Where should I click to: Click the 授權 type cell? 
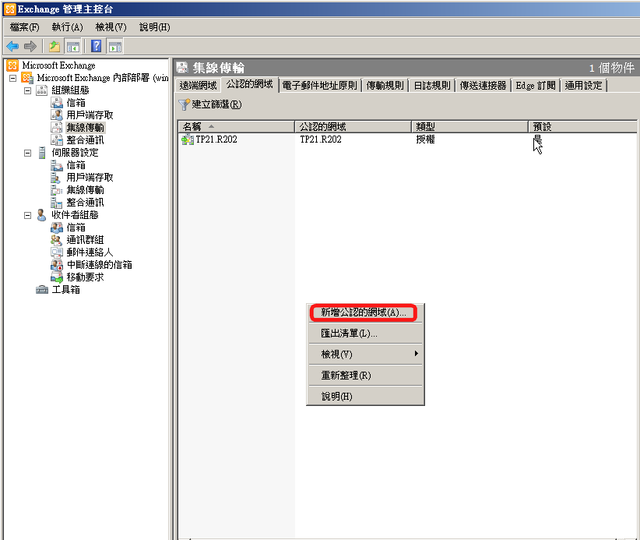point(425,140)
